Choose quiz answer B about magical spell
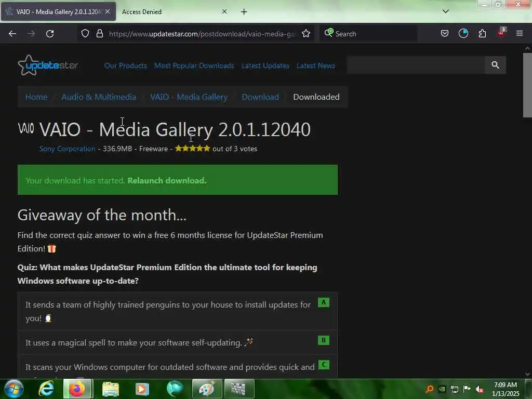This screenshot has width=532, height=399. pos(178,342)
